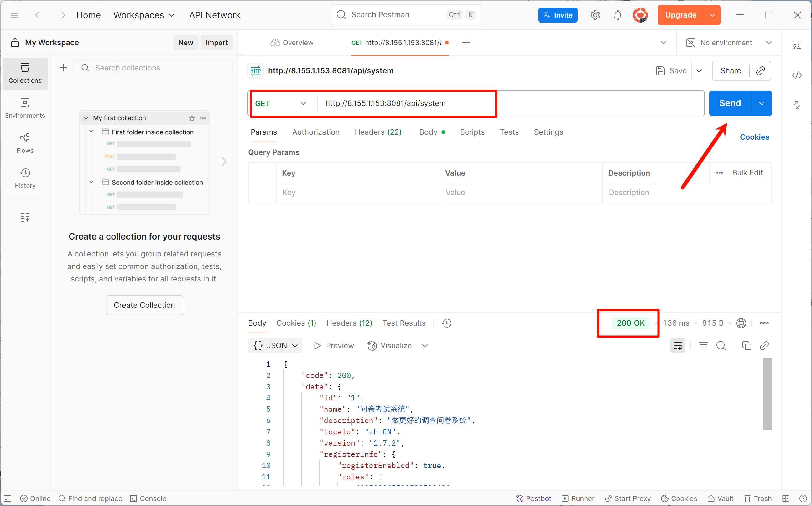Open the code snippet icon in the right sidebar
This screenshot has height=506, width=812.
point(797,75)
